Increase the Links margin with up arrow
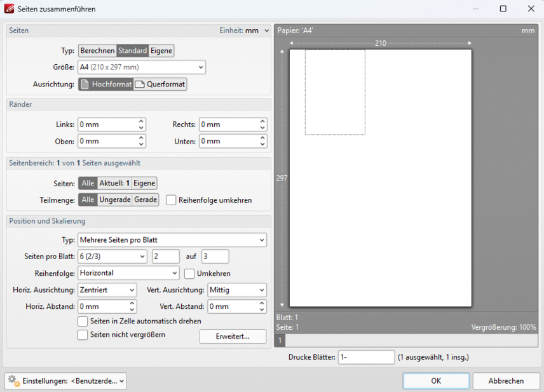This screenshot has width=544, height=392. (141, 121)
